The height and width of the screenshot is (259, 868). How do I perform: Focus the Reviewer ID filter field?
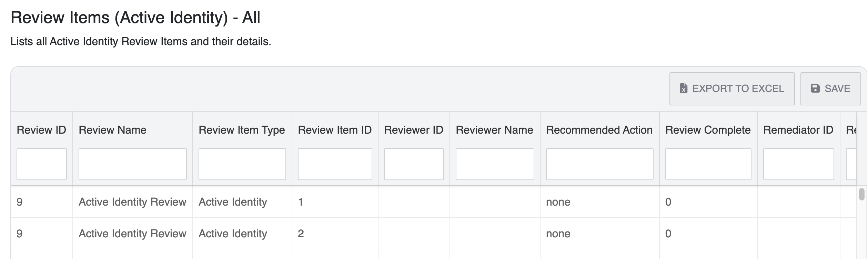[414, 164]
